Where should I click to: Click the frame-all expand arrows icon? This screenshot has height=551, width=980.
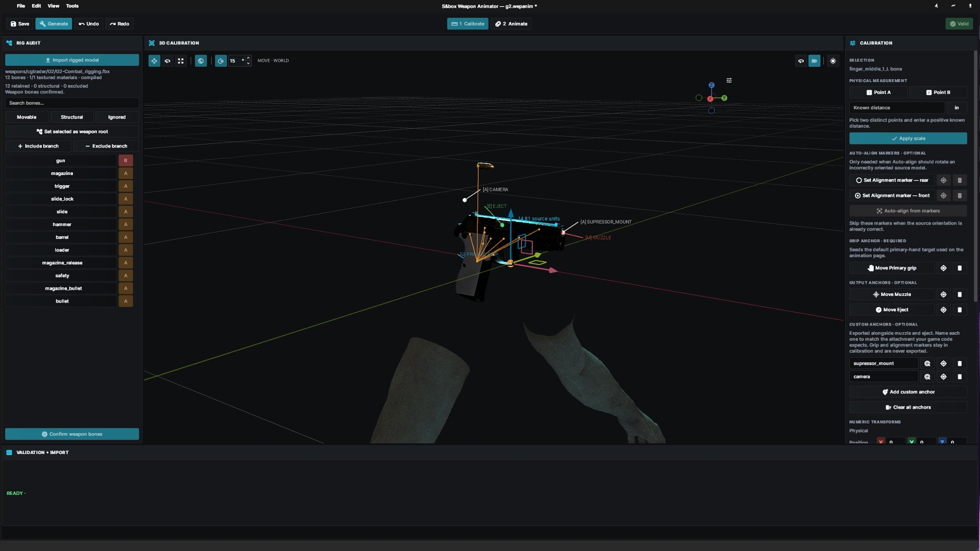coord(181,61)
